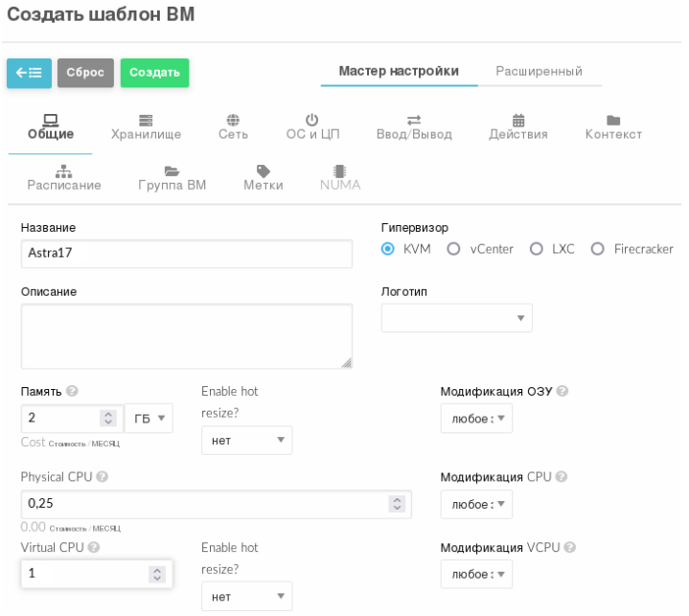Open the Логотип dropdown
Image resolution: width=689 pixels, height=616 pixels.
456,318
